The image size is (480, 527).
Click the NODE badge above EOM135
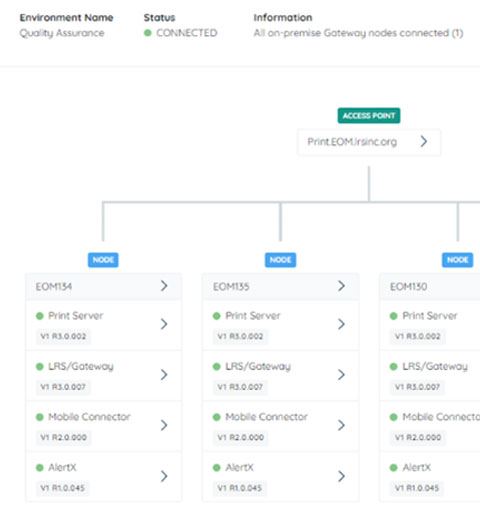280,260
